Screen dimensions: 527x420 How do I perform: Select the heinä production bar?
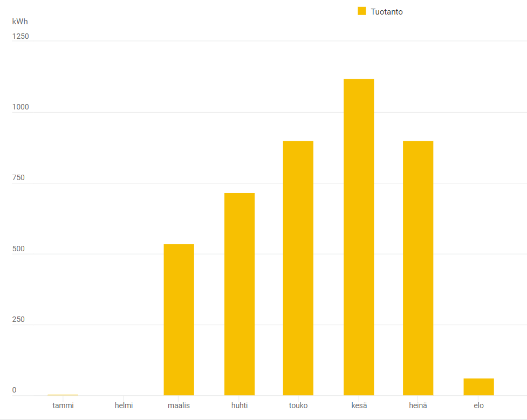(418, 268)
